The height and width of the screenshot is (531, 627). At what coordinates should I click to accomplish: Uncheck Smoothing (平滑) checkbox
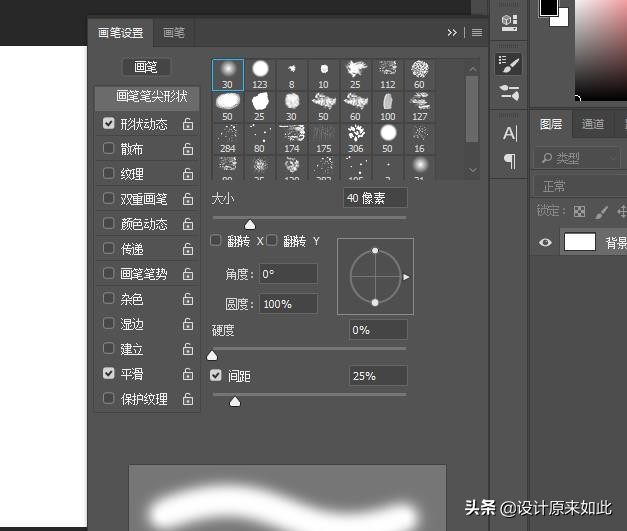click(x=108, y=373)
